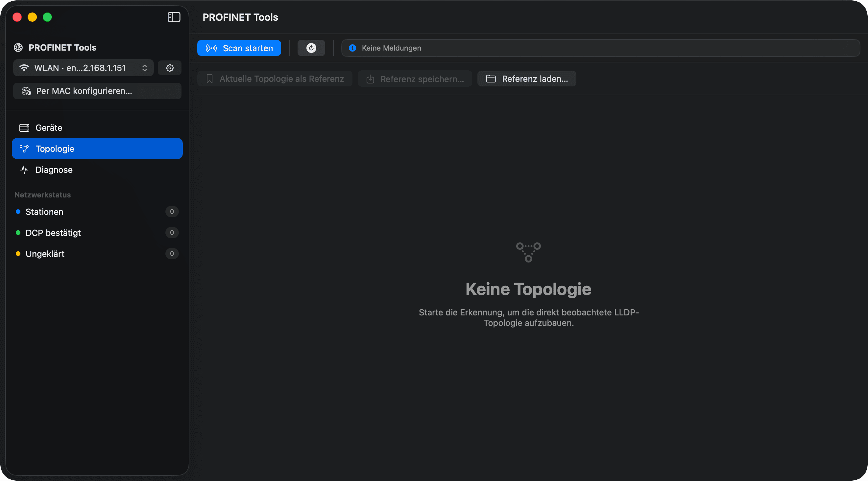Click the yellow minimize window button

click(32, 17)
